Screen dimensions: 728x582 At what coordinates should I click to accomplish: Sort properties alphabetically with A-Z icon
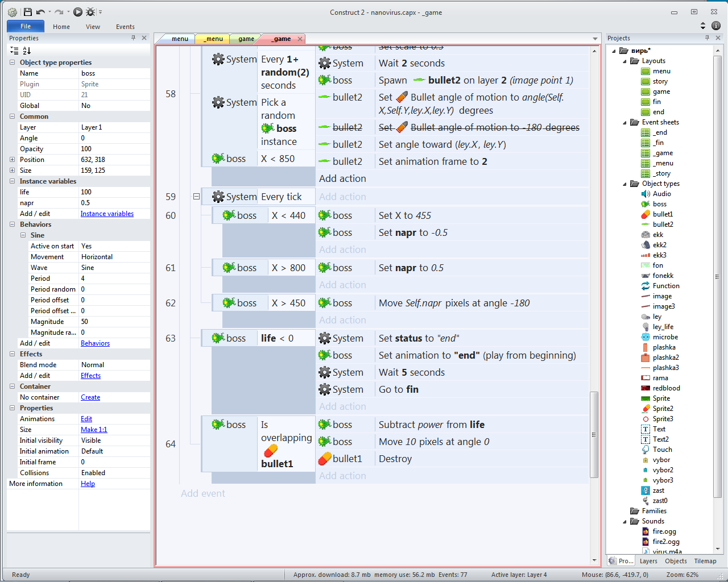tap(27, 51)
